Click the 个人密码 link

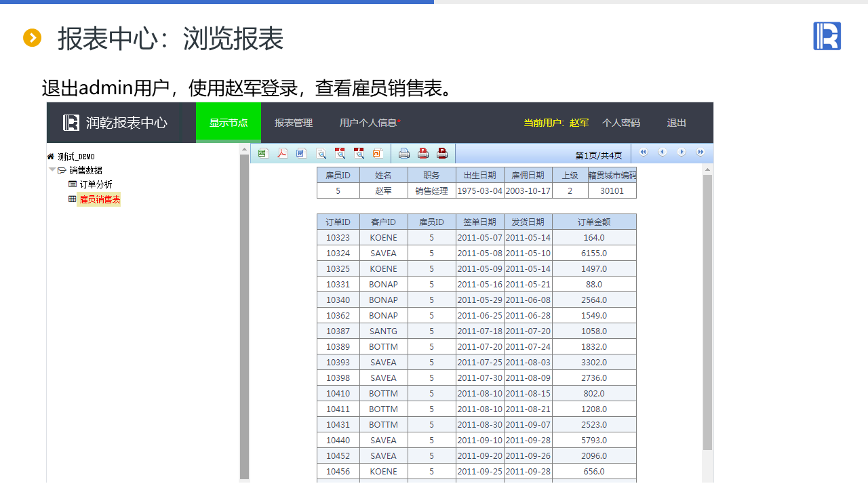[620, 123]
